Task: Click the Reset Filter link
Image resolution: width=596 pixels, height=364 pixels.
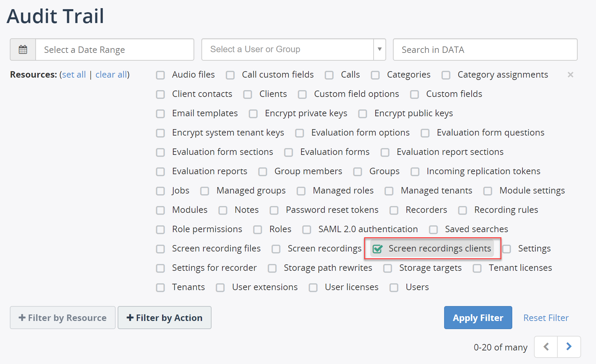Action: tap(546, 318)
